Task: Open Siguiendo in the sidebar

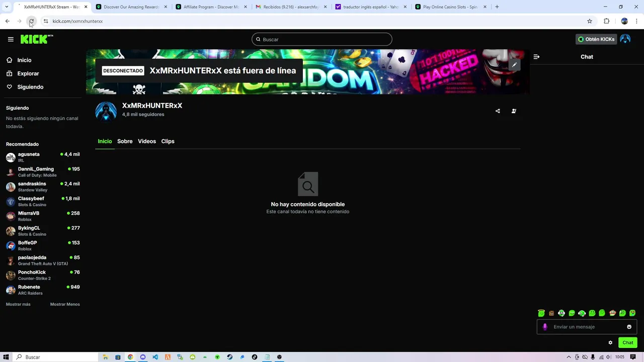Action: click(x=30, y=87)
